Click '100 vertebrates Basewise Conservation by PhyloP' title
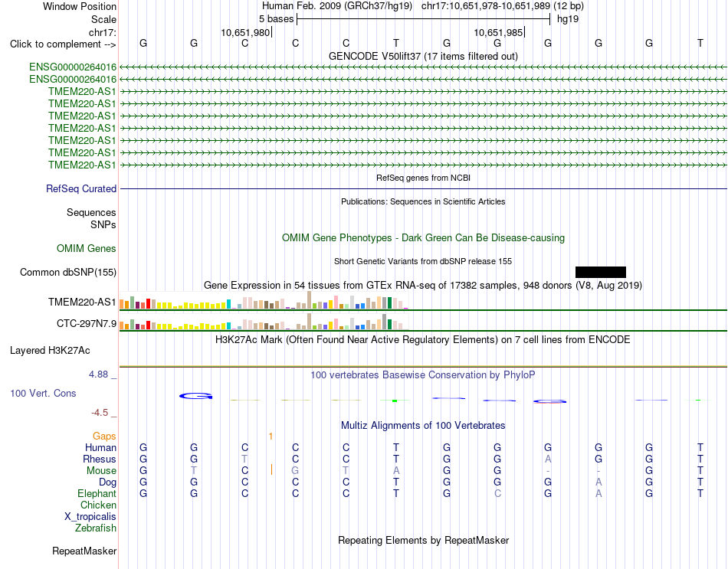The image size is (728, 569). tap(423, 374)
